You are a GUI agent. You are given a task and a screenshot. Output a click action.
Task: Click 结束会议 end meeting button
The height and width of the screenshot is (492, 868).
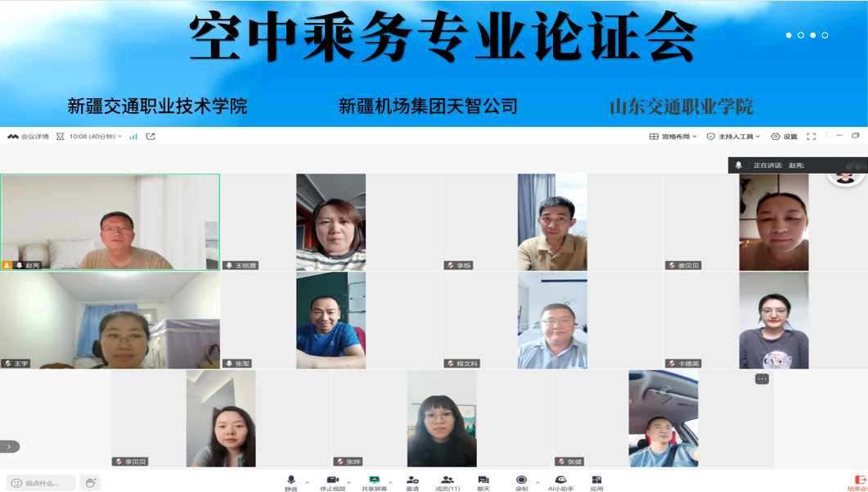point(858,482)
